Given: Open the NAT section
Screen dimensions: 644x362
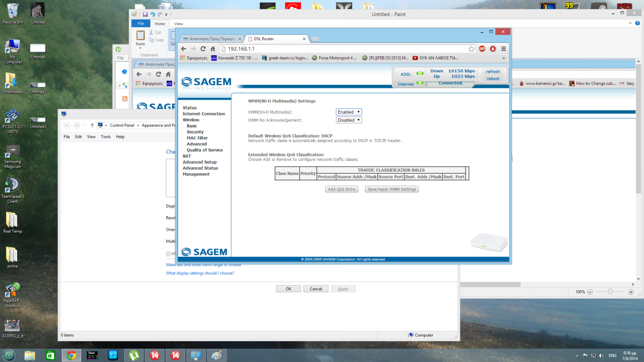Looking at the screenshot, I should pyautogui.click(x=187, y=156).
